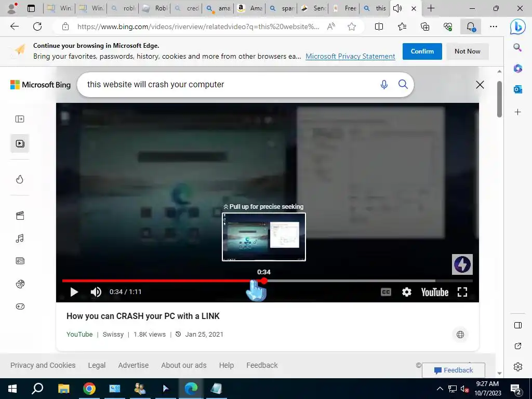Viewport: 532px width, 399px height.
Task: Switch to the Free tab
Action: pos(344,8)
